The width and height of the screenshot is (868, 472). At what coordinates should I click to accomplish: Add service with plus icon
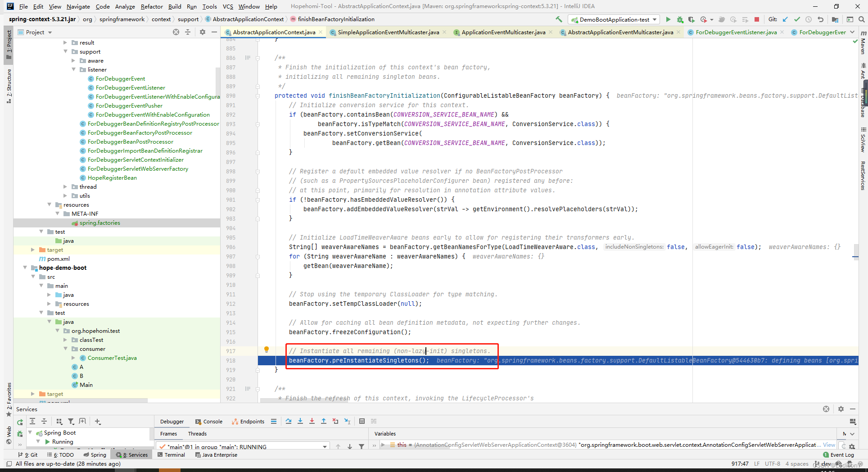[98, 421]
